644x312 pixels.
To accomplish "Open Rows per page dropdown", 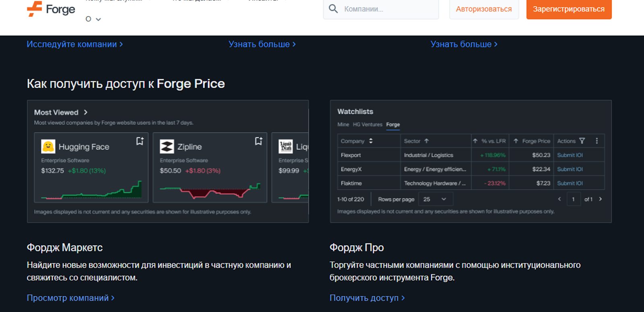I will pyautogui.click(x=436, y=199).
